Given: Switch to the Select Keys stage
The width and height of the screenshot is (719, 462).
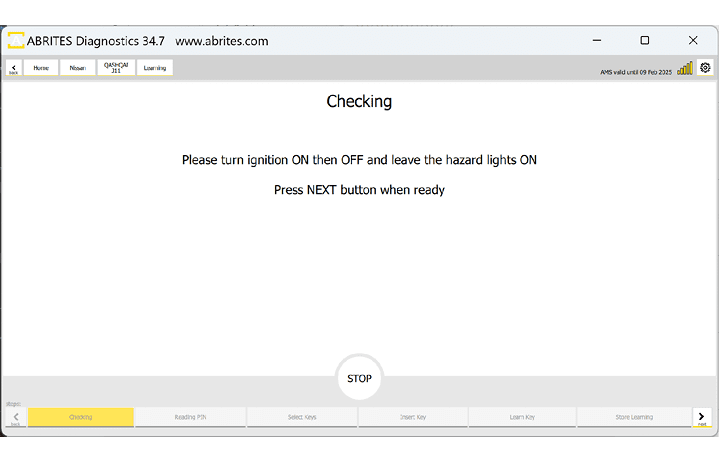Looking at the screenshot, I should click(x=301, y=417).
